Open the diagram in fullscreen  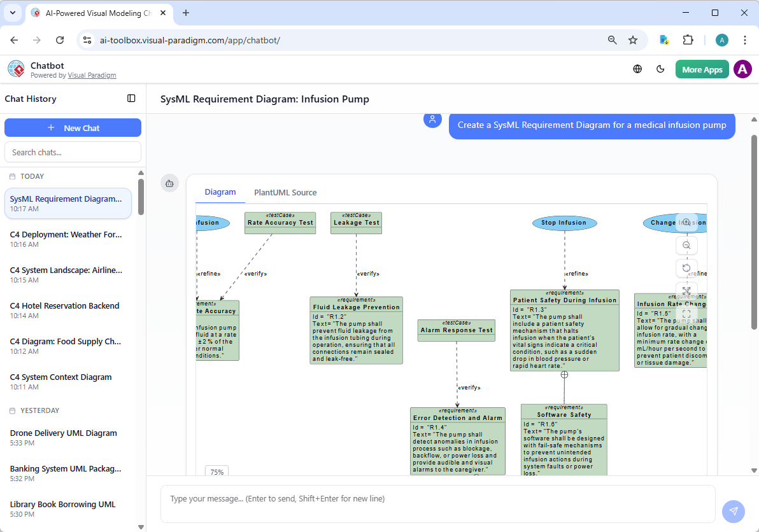[686, 313]
